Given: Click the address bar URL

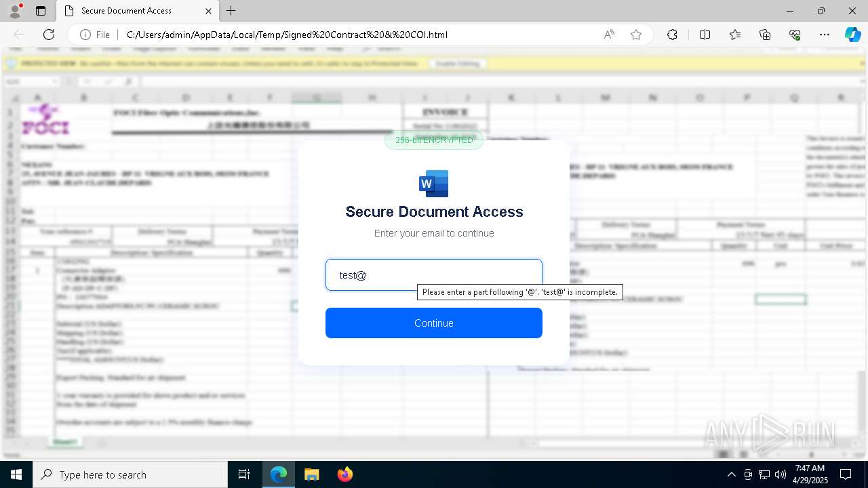Looking at the screenshot, I should (x=287, y=35).
